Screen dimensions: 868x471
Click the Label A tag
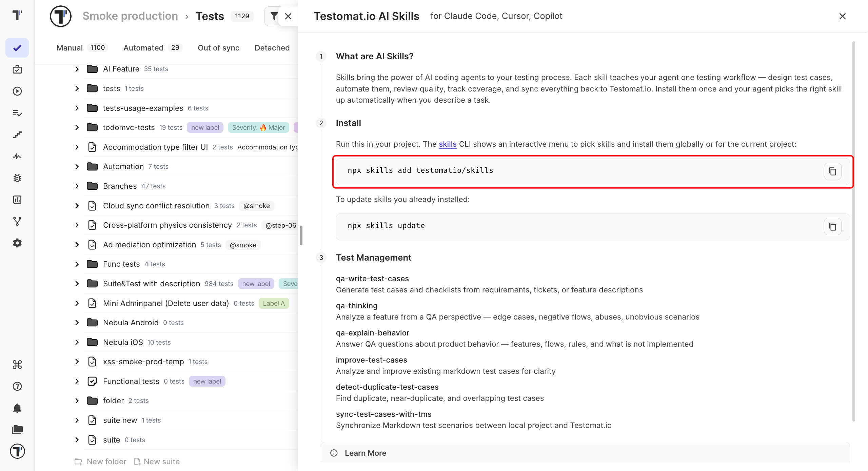[x=274, y=303]
